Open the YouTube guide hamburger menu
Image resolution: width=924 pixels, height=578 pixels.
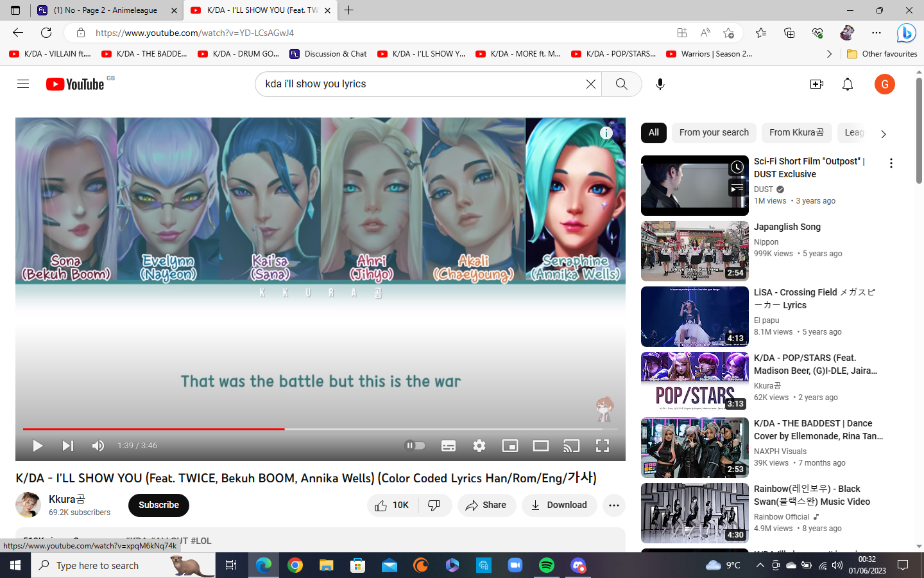[x=23, y=84]
